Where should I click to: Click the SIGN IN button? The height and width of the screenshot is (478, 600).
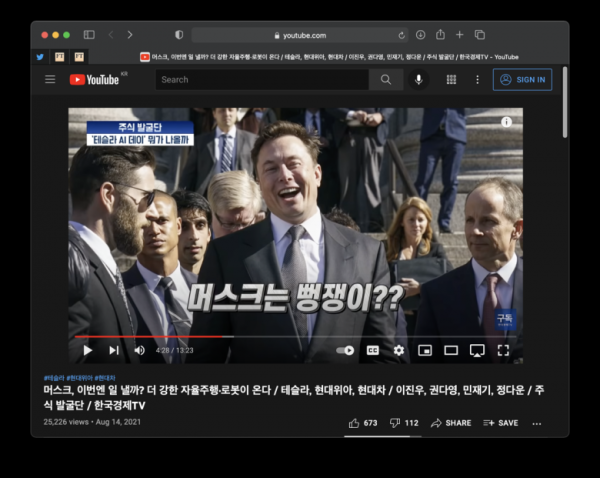point(522,80)
